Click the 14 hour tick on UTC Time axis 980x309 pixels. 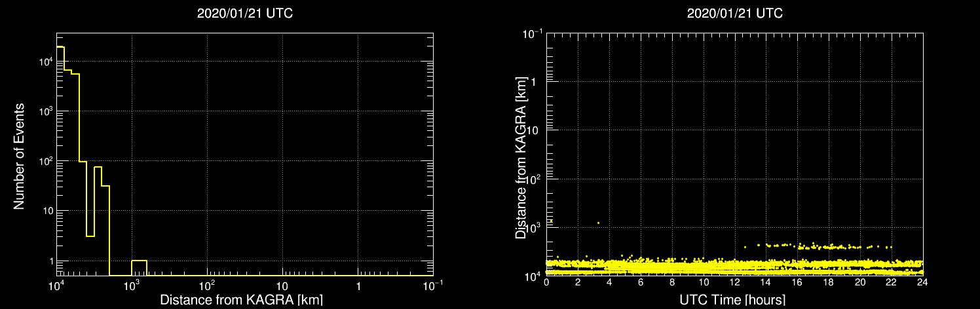(x=766, y=283)
